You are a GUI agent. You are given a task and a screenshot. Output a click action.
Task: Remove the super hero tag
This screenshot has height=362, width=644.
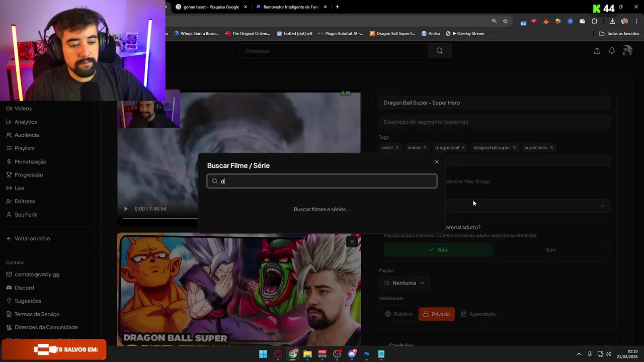click(551, 148)
